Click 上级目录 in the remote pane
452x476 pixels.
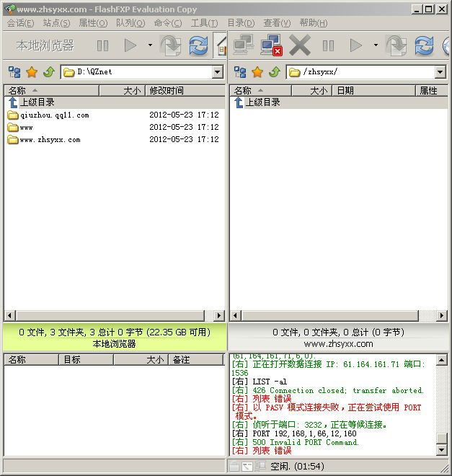click(257, 102)
